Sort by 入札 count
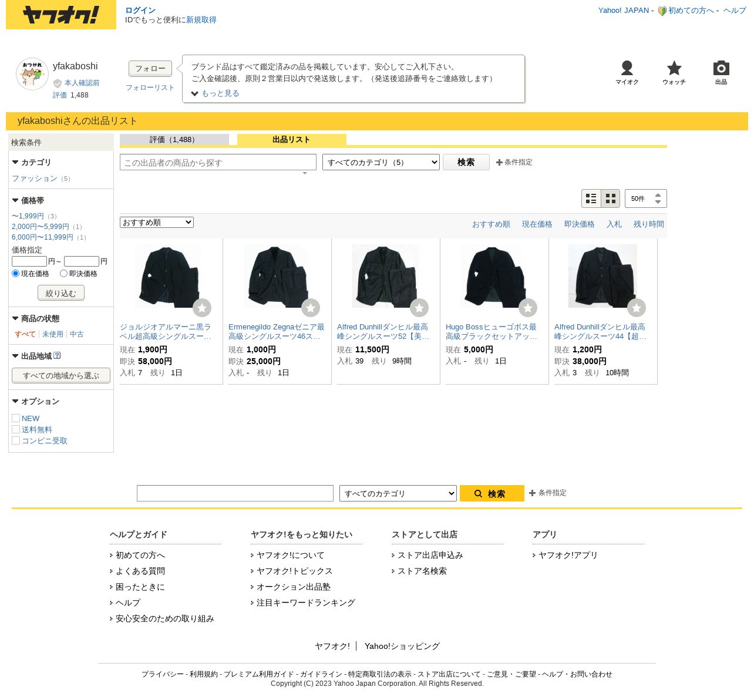The width and height of the screenshot is (754, 700). pyautogui.click(x=614, y=224)
